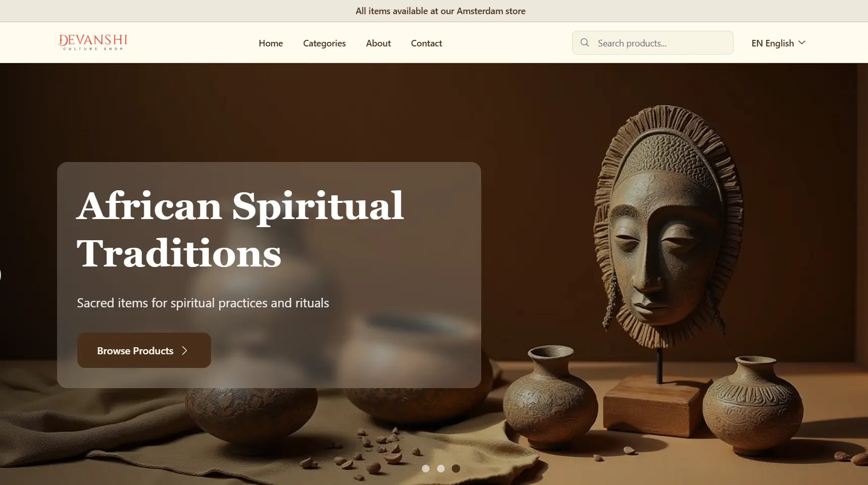Click the magnifier search icon
The height and width of the screenshot is (485, 868).
click(x=585, y=43)
